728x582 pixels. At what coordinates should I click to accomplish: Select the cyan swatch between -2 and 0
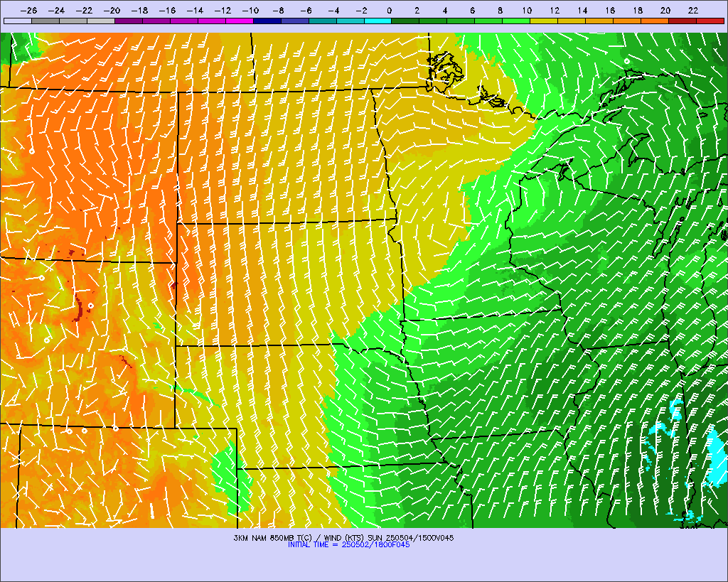pos(378,21)
